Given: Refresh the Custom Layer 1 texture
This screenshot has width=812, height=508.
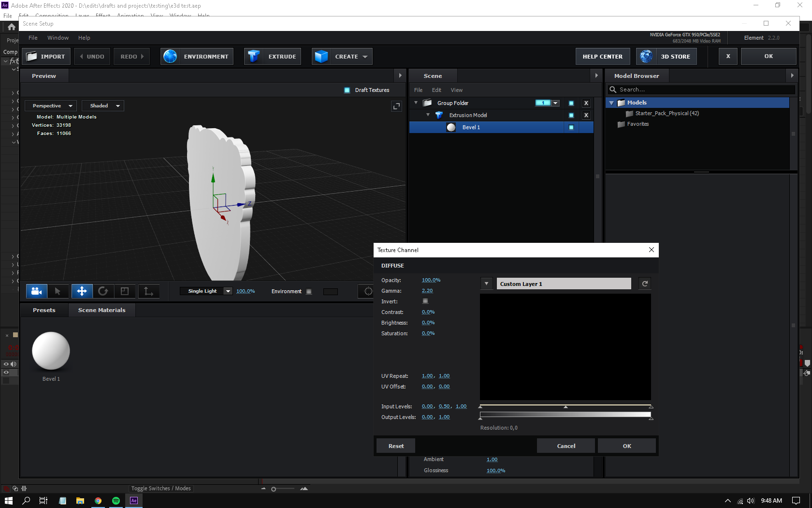Looking at the screenshot, I should click(644, 284).
